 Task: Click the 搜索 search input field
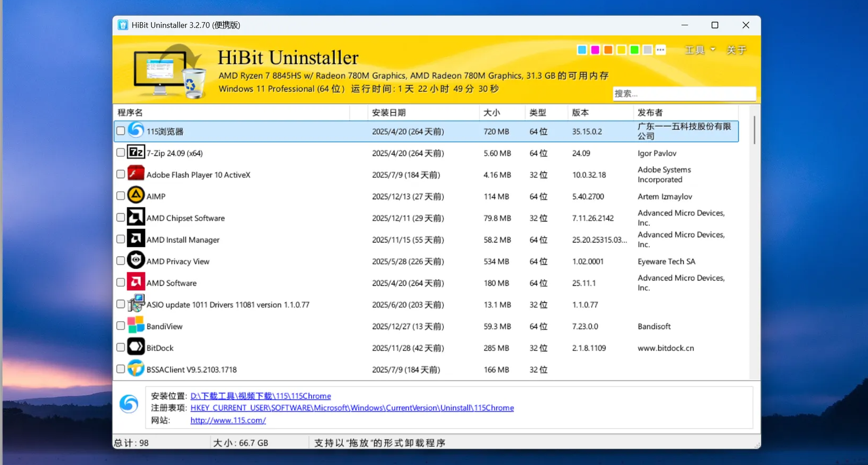click(684, 94)
